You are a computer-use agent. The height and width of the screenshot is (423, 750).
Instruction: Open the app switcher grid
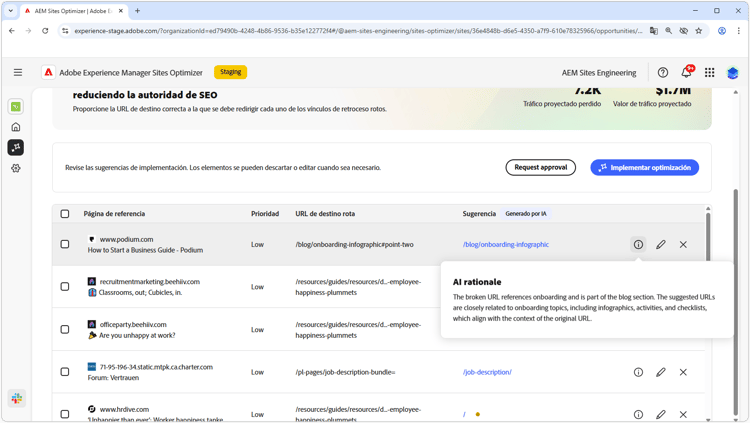(x=709, y=72)
